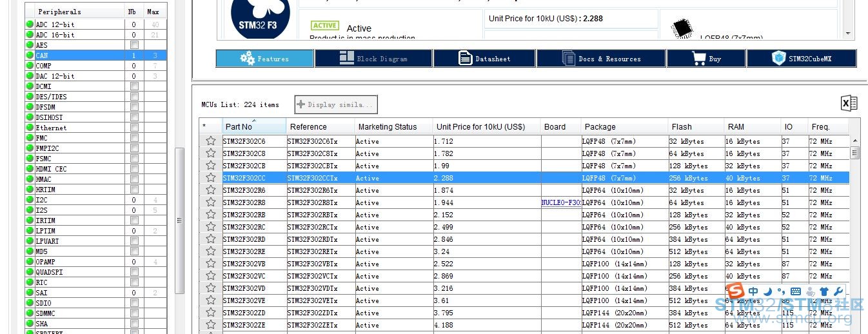Star the STM32F302VE row
This screenshot has width=868, height=334.
210,300
